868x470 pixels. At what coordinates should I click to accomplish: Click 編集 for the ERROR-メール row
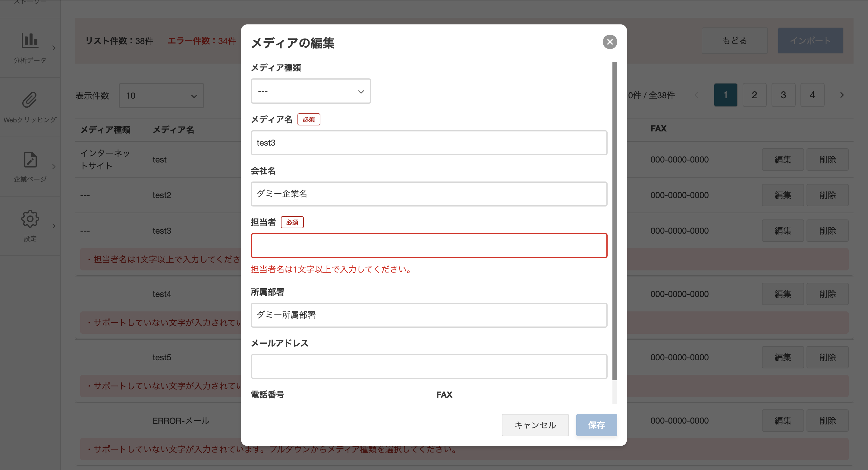coord(783,421)
